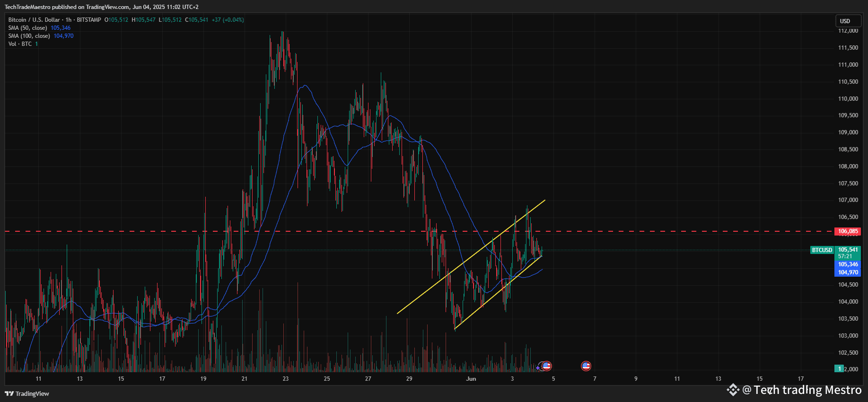Click the blue 105,346 SMA price axis label
Image resolution: width=868 pixels, height=402 pixels.
click(848, 264)
